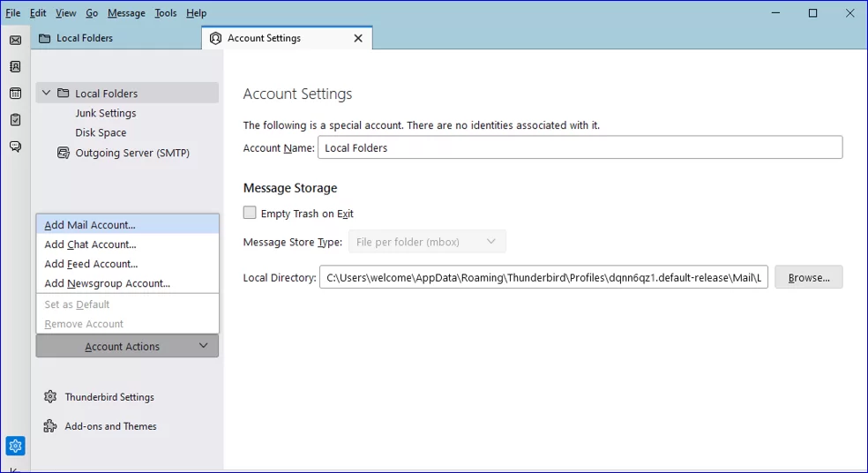Click the Account Settings page heading

pos(297,94)
